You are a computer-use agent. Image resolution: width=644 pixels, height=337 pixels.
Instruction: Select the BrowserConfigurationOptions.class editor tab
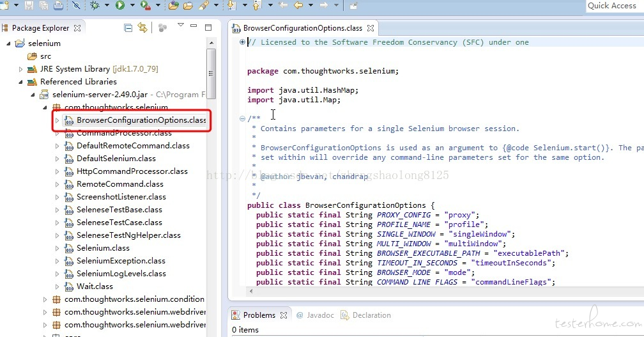pyautogui.click(x=303, y=28)
